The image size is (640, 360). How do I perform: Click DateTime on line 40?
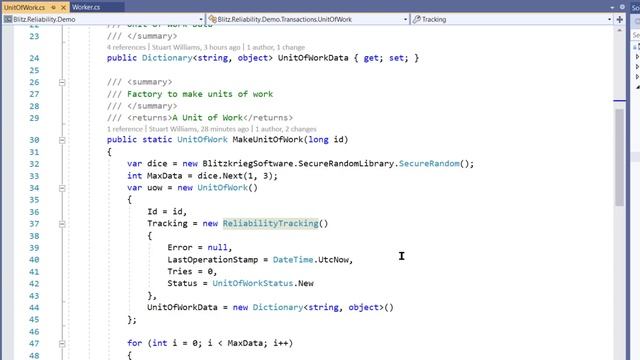click(x=293, y=260)
